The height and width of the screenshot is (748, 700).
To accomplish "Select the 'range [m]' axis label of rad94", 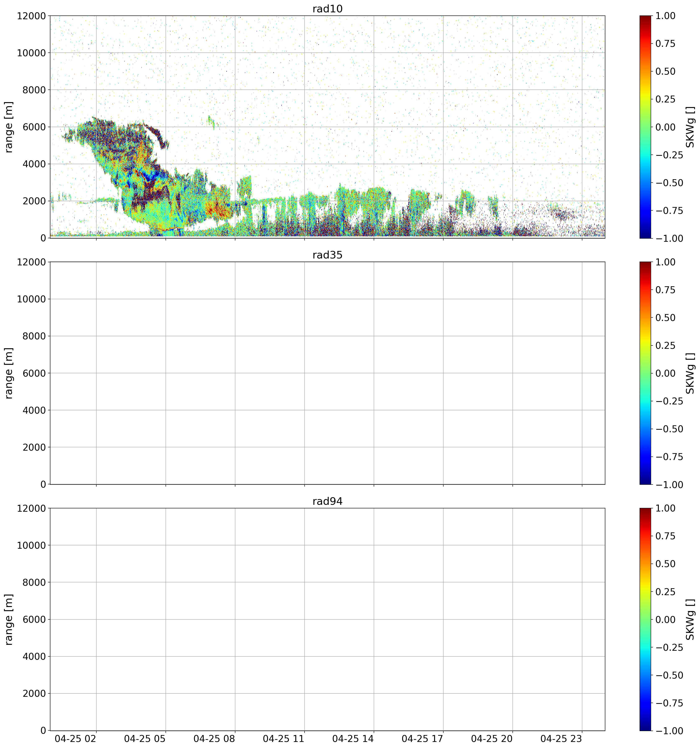I will pyautogui.click(x=9, y=619).
